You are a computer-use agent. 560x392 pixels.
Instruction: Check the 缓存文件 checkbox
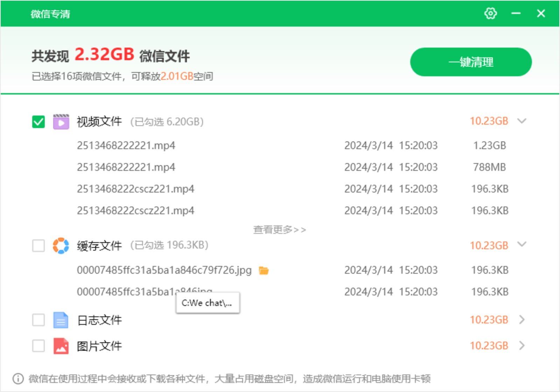tap(38, 246)
